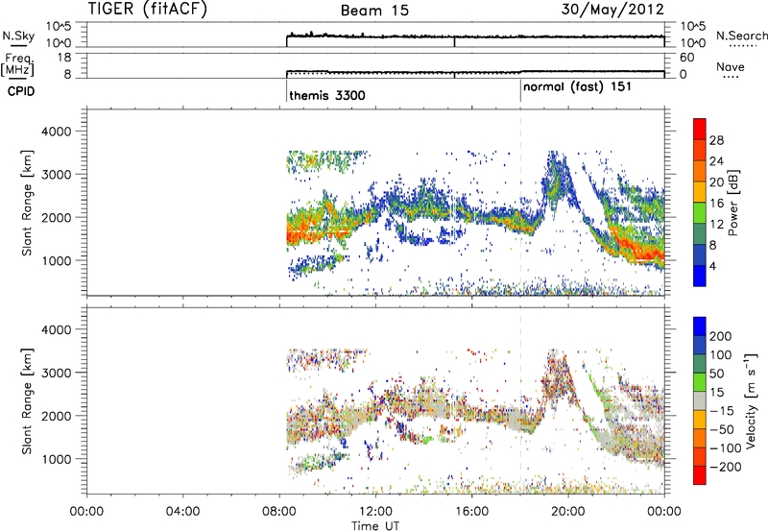This screenshot has height=532, width=768.
Task: Click the dashed 18:00 marker in velocity panel
Action: pyautogui.click(x=520, y=400)
